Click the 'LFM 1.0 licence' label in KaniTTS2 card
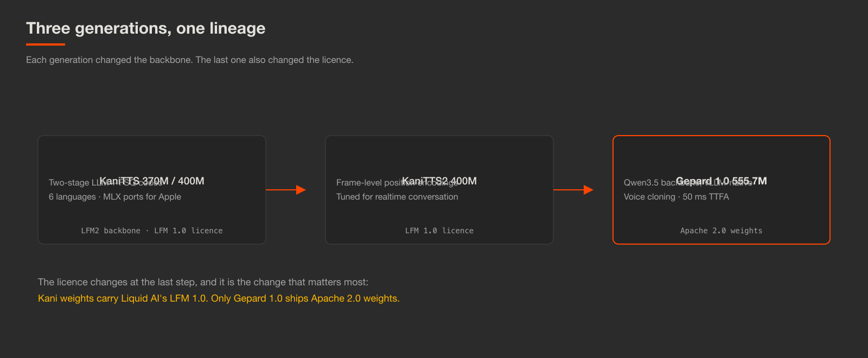Image resolution: width=868 pixels, height=358 pixels. [x=439, y=231]
